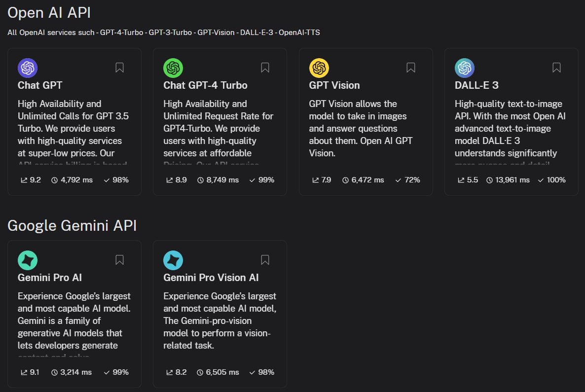This screenshot has width=585, height=392.
Task: Click the green Chat GPT-4 Turbo logo icon
Action: [x=173, y=68]
